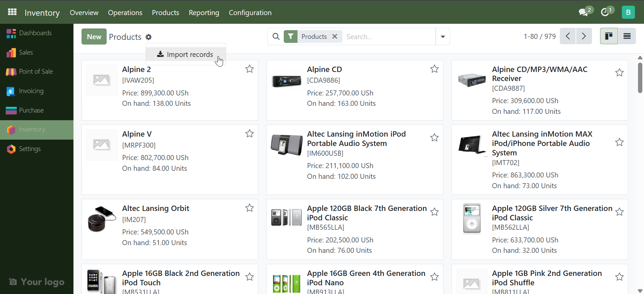Favorite Apple 16GB Black iPod Touch
The image size is (644, 294).
click(250, 277)
